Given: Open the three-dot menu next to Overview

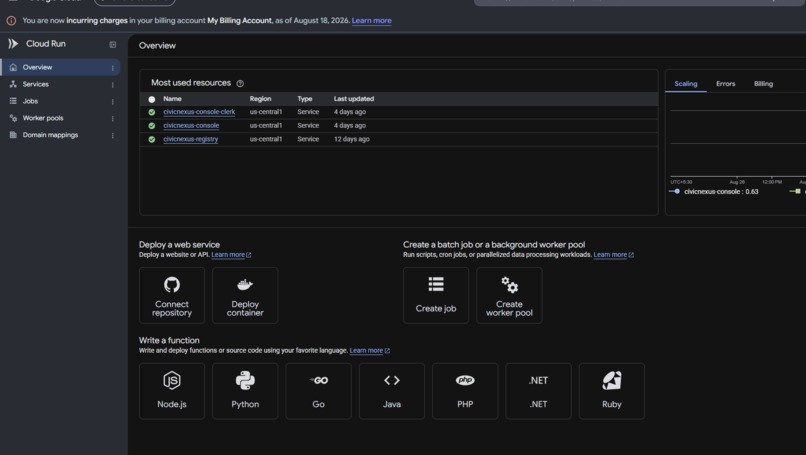Looking at the screenshot, I should pos(113,68).
